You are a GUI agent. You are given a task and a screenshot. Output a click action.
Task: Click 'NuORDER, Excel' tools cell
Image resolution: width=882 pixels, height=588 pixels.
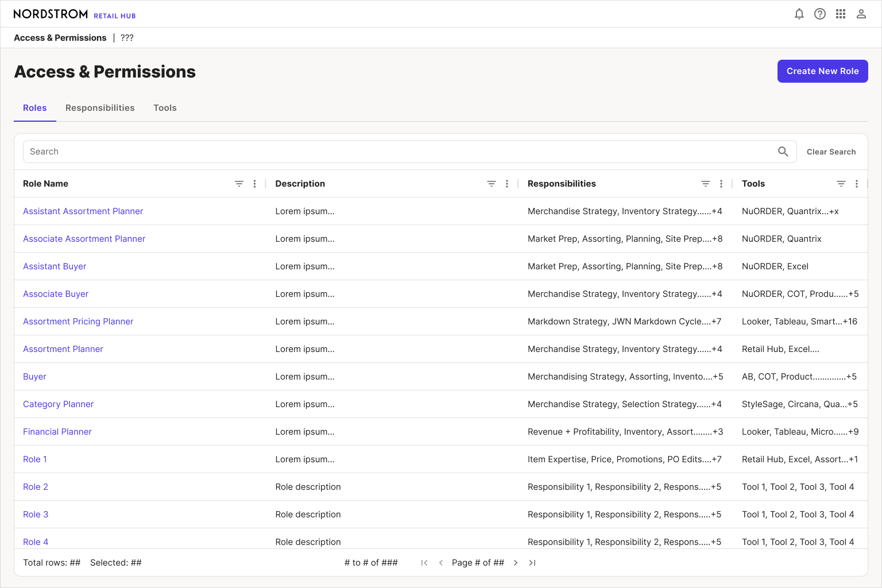pyautogui.click(x=775, y=266)
